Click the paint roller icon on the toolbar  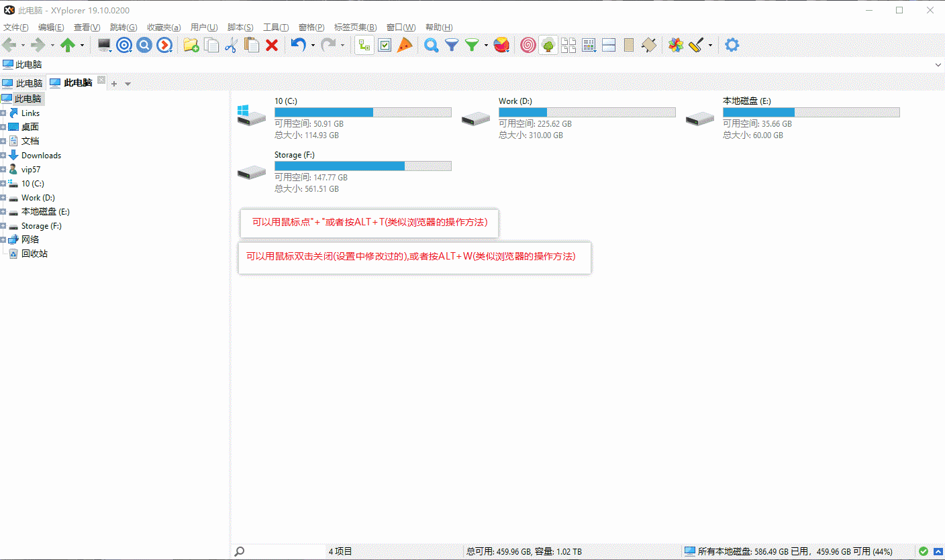click(697, 45)
